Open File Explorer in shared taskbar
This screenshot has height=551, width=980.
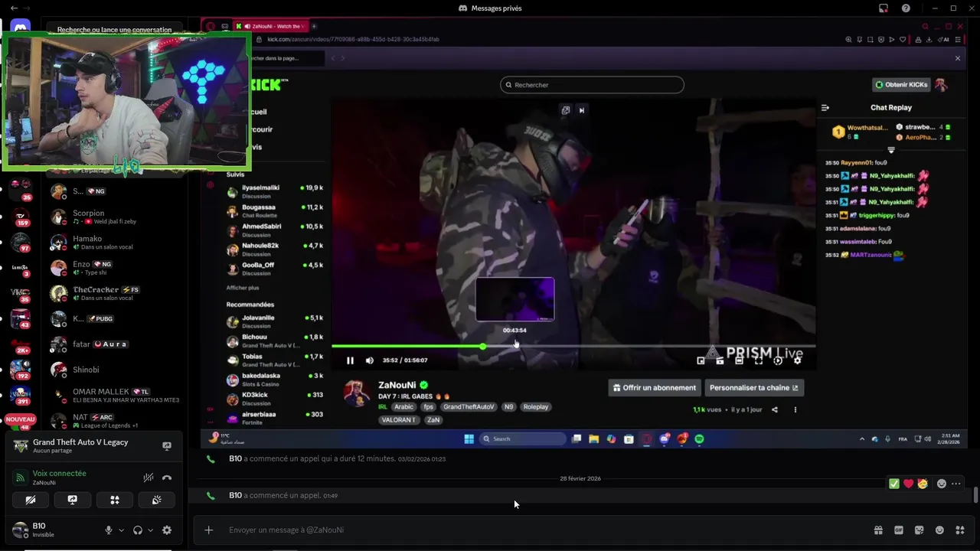tap(593, 439)
